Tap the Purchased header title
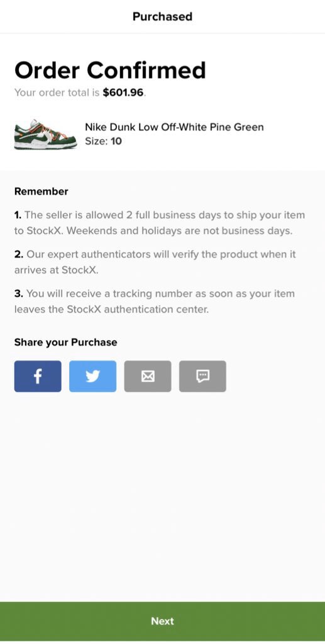Image resolution: width=325 pixels, height=644 pixels. click(x=162, y=16)
